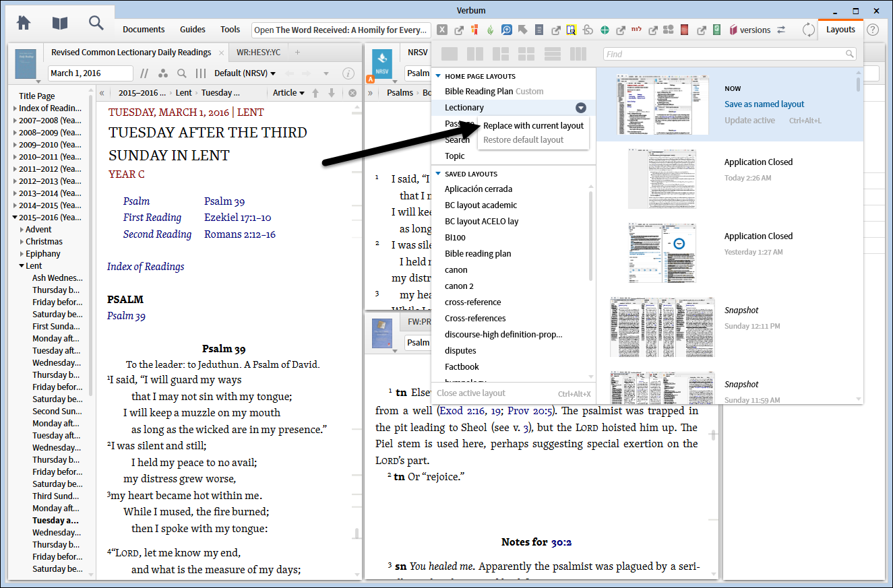
Task: Click the layouts Find search field
Action: [x=729, y=54]
